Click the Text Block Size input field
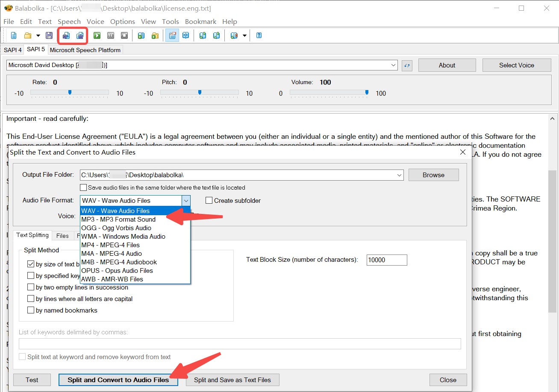Viewport: 559px width, 392px height. point(387,260)
